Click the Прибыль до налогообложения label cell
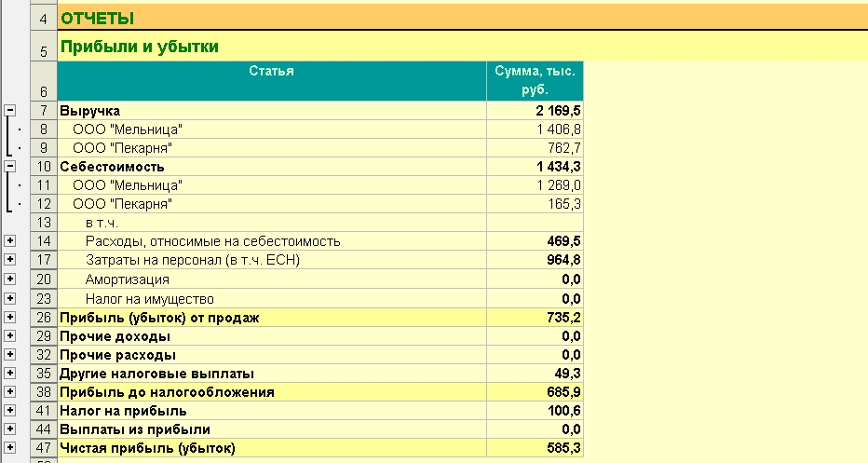The width and height of the screenshot is (868, 463). [x=271, y=392]
